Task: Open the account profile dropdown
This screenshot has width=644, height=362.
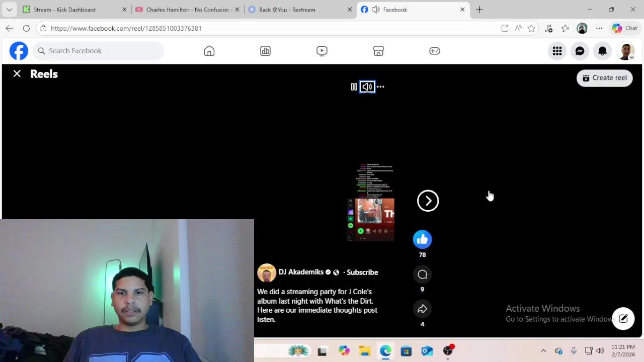Action: (x=625, y=51)
